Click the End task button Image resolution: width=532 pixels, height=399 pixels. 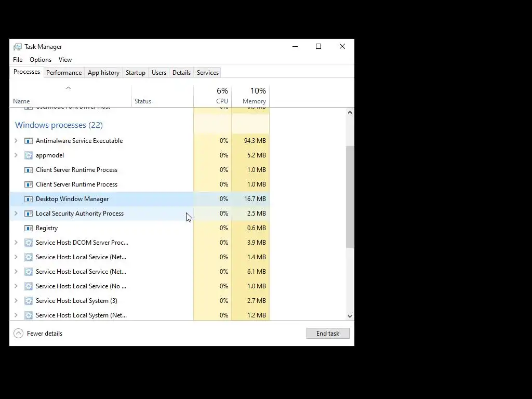(328, 334)
